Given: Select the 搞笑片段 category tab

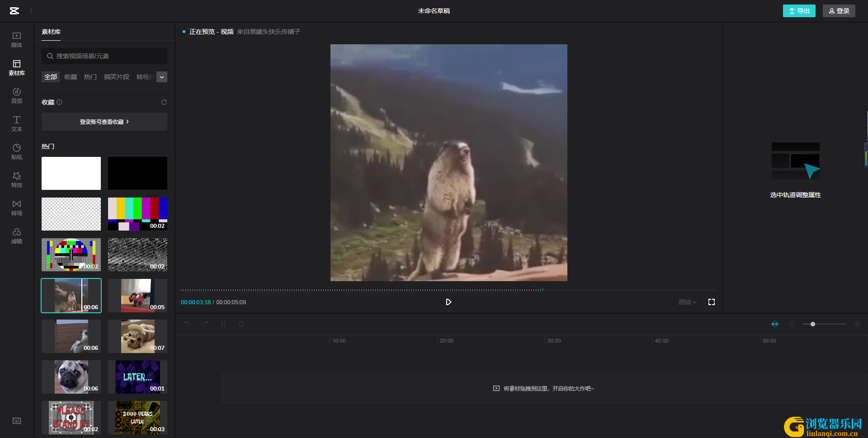Looking at the screenshot, I should [x=117, y=77].
